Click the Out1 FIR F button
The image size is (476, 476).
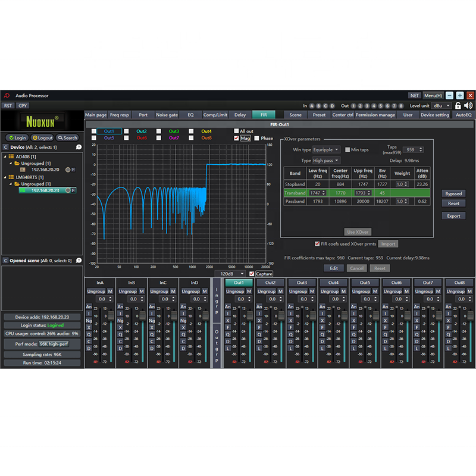pos(228,328)
